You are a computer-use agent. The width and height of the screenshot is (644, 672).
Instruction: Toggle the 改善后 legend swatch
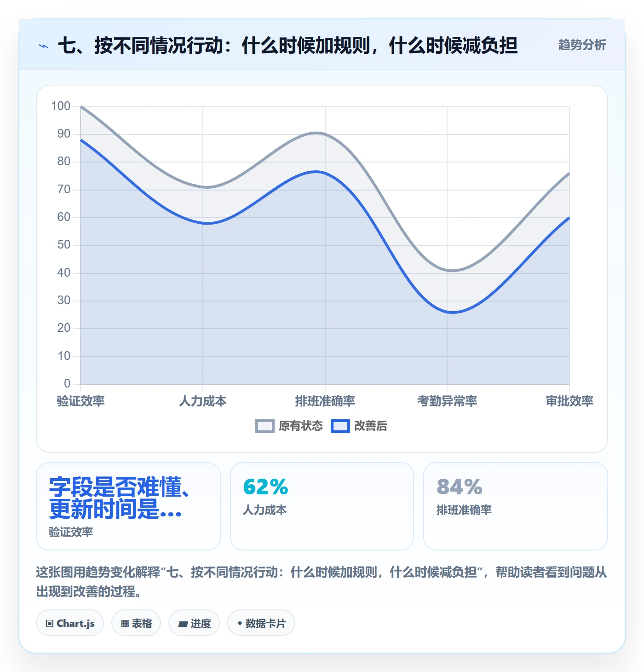click(x=340, y=426)
